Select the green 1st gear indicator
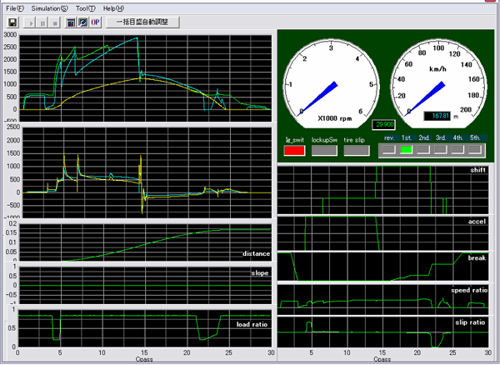Viewport: 500px width, 365px height. pyautogui.click(x=406, y=150)
